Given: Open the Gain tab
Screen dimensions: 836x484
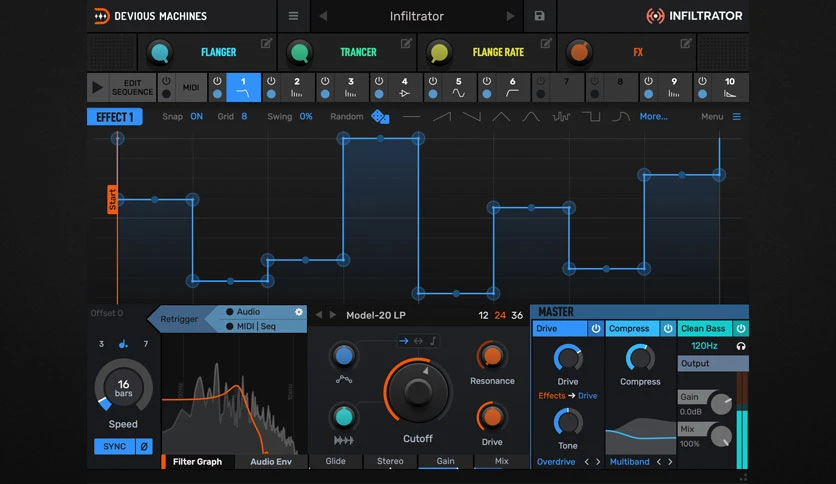Looking at the screenshot, I should (x=445, y=461).
